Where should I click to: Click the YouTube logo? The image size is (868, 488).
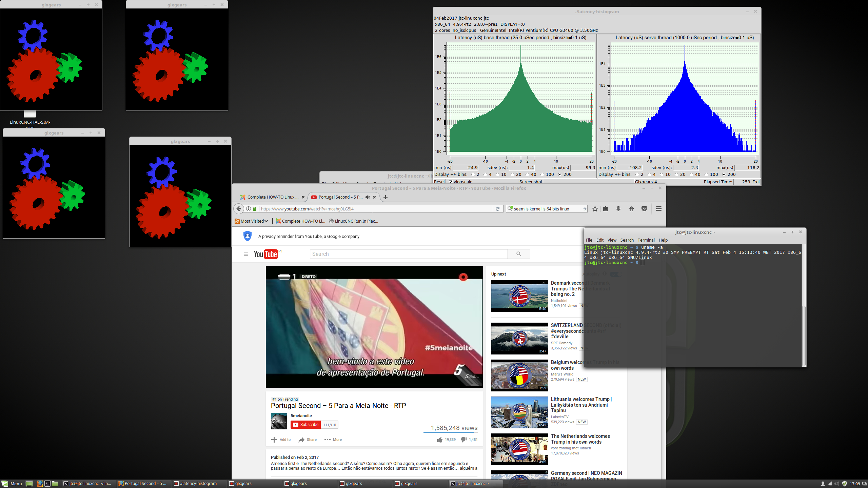pos(266,254)
